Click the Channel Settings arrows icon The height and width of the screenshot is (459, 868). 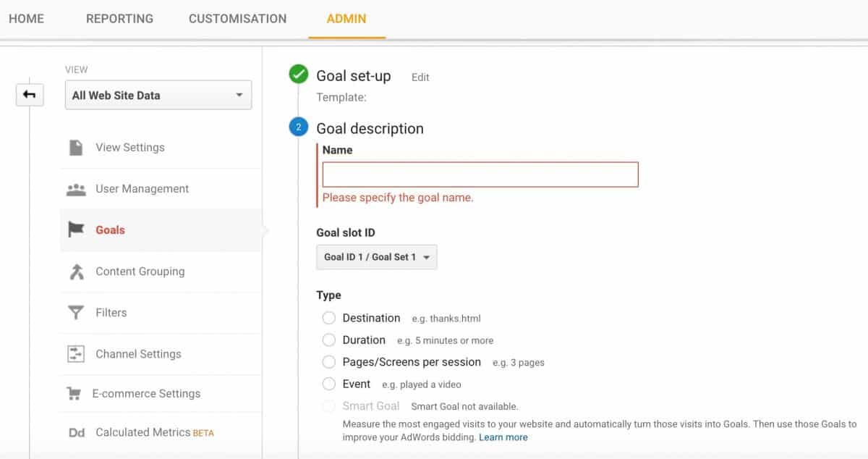click(x=76, y=354)
